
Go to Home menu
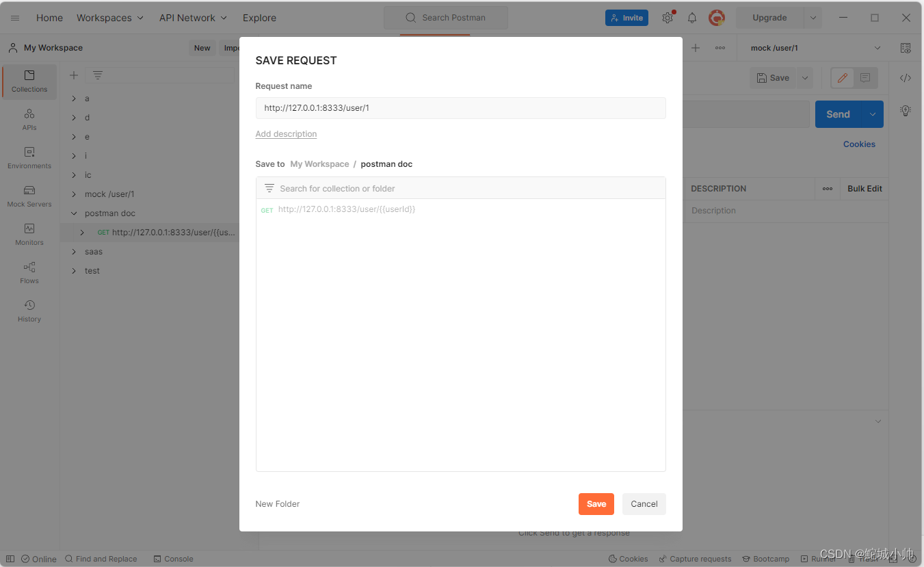(x=49, y=18)
